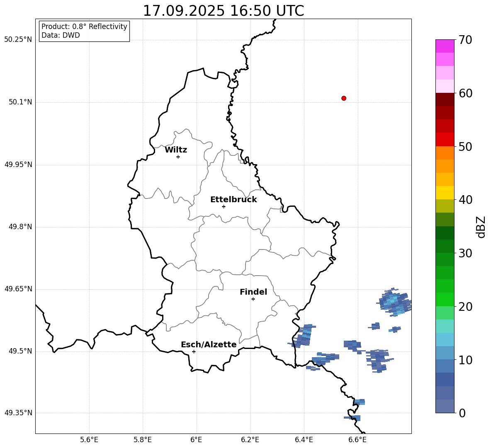Click the 10 tick label on colorbar

465,360
